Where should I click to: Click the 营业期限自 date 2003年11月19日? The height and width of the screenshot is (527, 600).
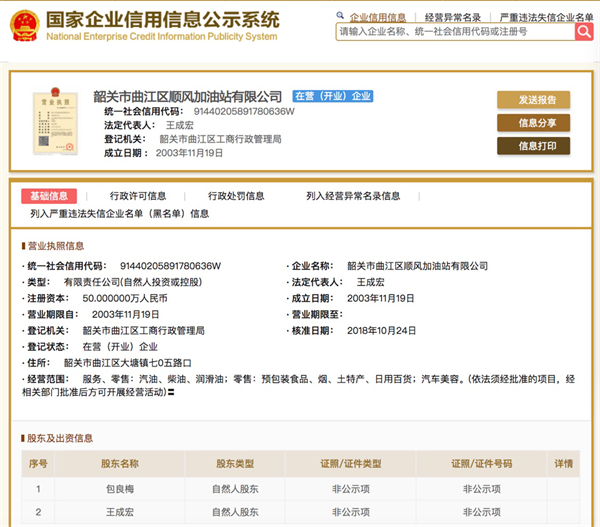click(126, 315)
